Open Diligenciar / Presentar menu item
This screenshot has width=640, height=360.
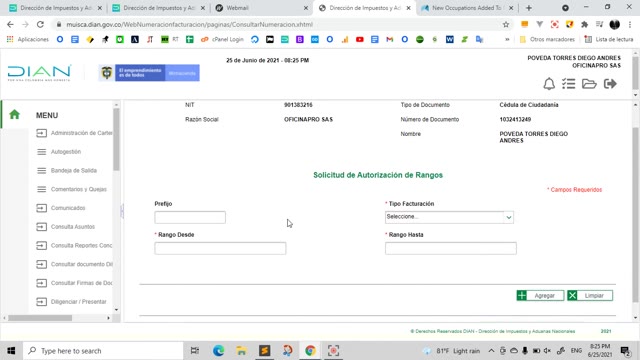tap(71, 302)
